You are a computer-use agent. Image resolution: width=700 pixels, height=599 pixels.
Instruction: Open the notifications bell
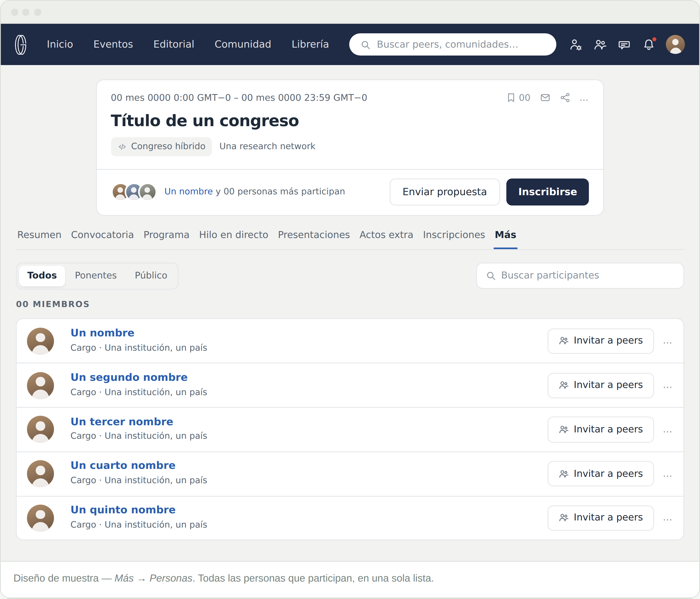(x=649, y=44)
